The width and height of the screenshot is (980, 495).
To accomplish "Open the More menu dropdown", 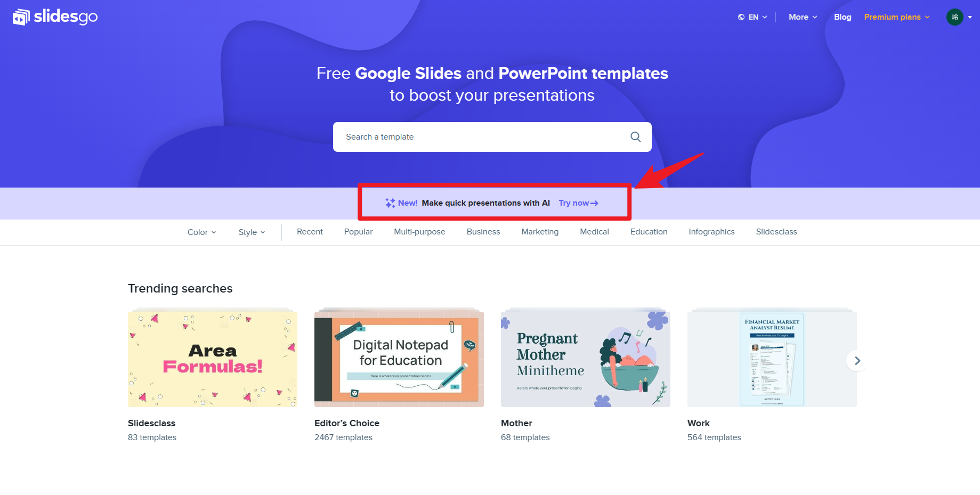I will (803, 17).
